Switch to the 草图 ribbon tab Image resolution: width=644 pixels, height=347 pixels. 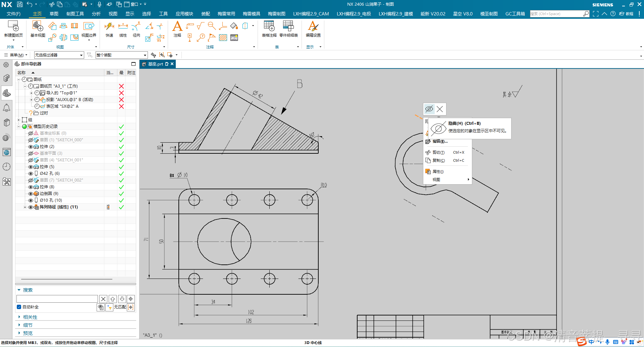(54, 14)
